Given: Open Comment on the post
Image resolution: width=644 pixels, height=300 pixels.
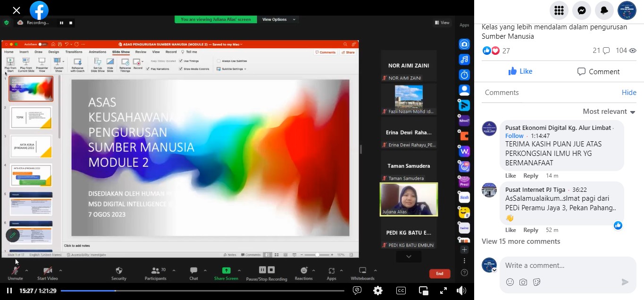Looking at the screenshot, I should (598, 71).
